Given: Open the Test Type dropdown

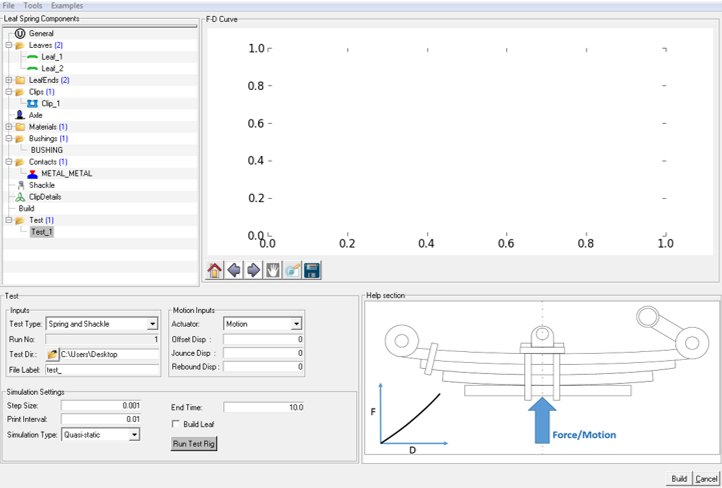Looking at the screenshot, I should click(152, 324).
